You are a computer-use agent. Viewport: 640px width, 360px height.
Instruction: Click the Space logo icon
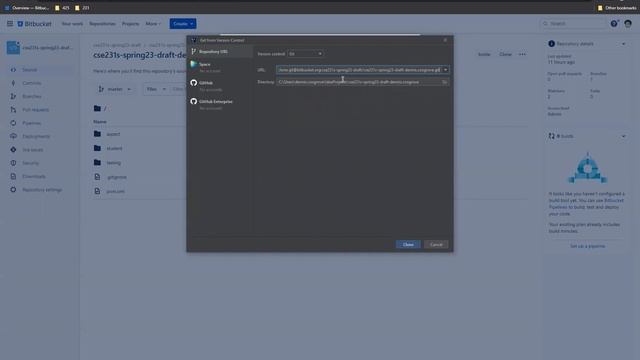193,64
